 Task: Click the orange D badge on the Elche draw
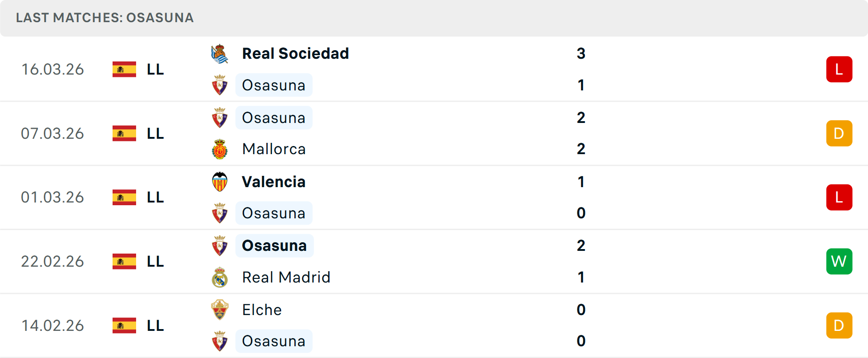pos(839,325)
